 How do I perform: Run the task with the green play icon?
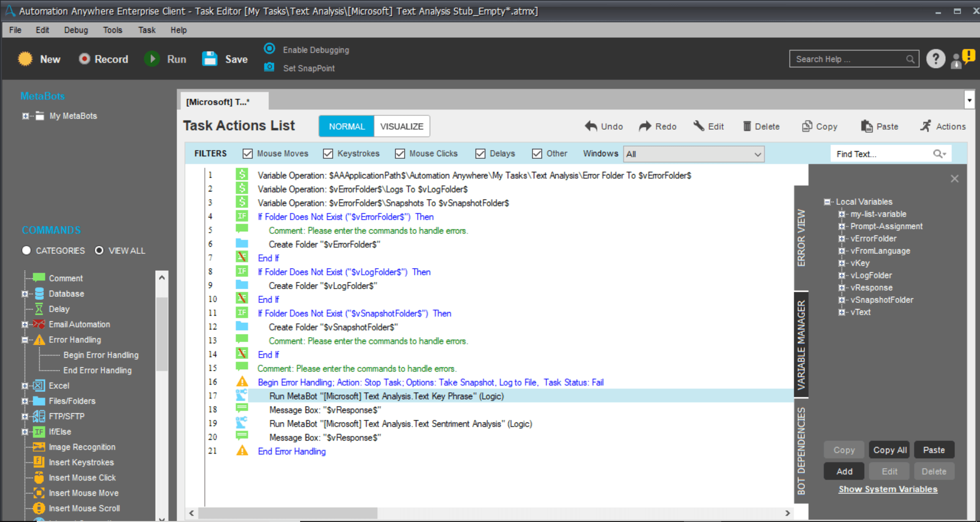point(152,59)
